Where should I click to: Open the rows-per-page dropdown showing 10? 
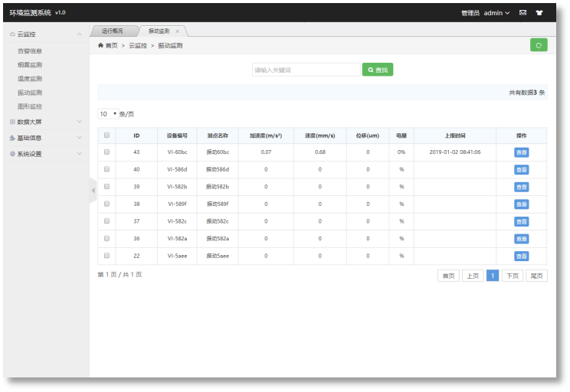[x=107, y=114]
